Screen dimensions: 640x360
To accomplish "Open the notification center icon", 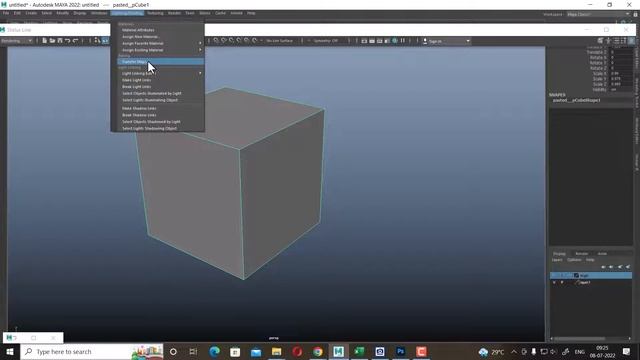I will click(627, 351).
